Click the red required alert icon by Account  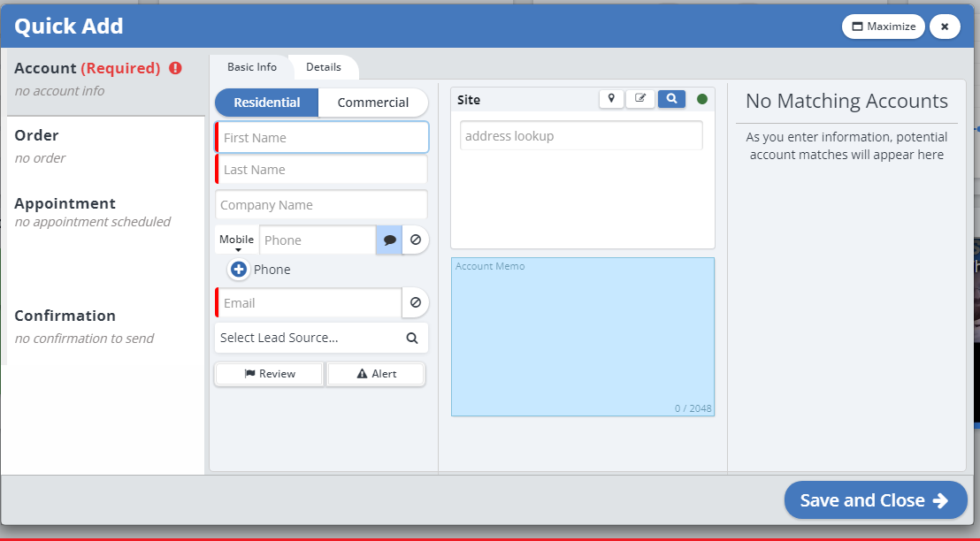(x=175, y=68)
